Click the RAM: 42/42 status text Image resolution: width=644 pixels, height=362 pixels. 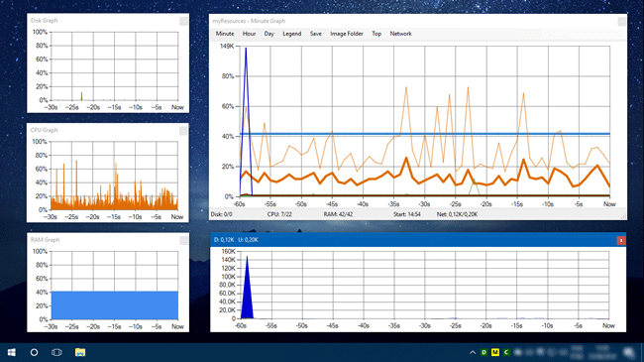(338, 214)
